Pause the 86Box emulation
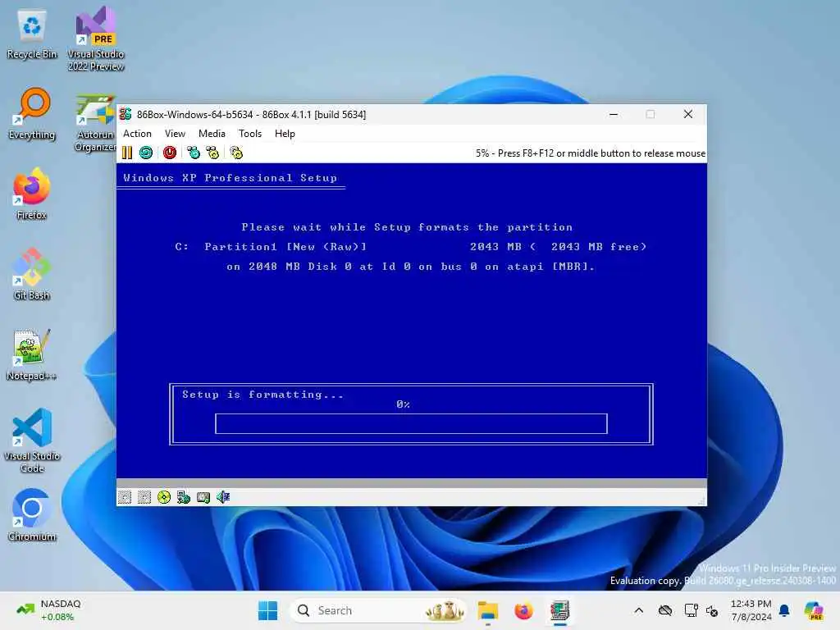 (127, 153)
